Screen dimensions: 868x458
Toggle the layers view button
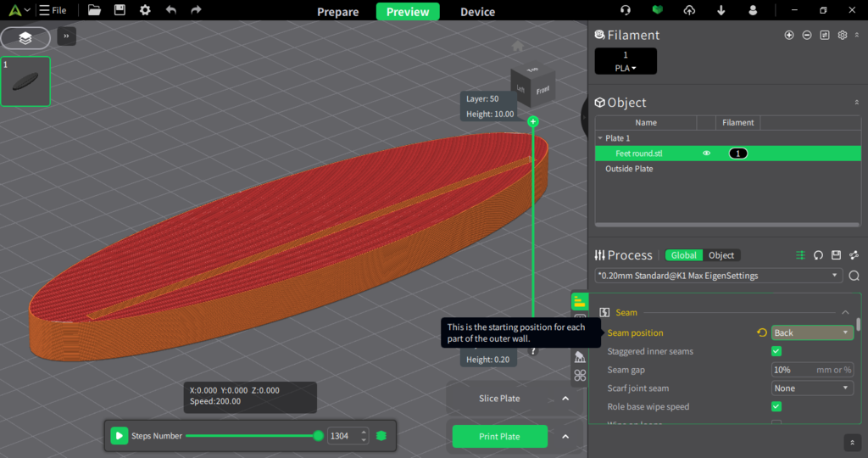[25, 37]
